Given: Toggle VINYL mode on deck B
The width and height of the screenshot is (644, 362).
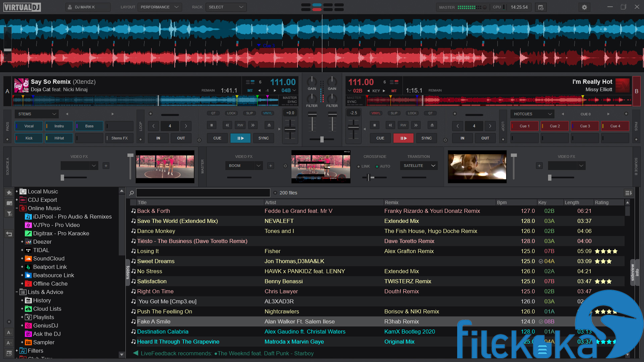Looking at the screenshot, I should point(376,113).
